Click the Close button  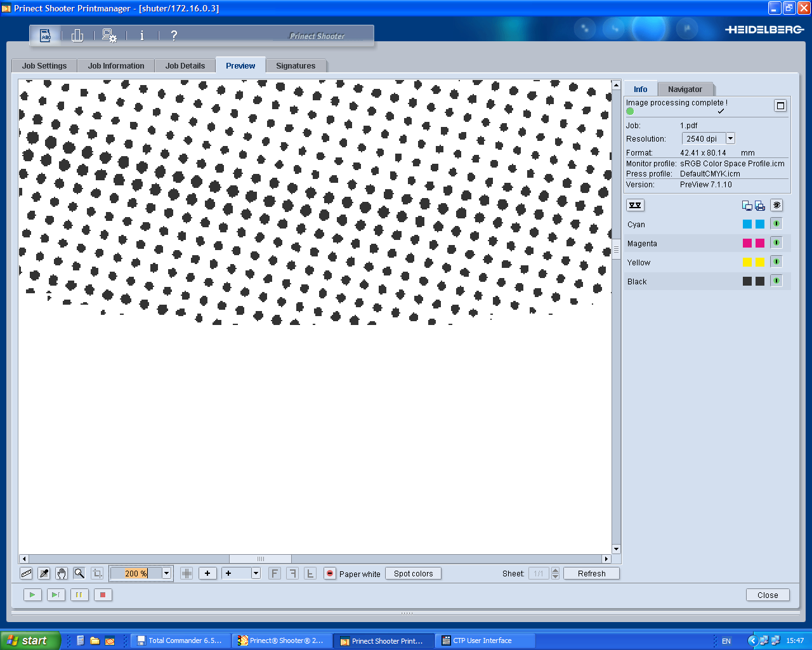[768, 595]
